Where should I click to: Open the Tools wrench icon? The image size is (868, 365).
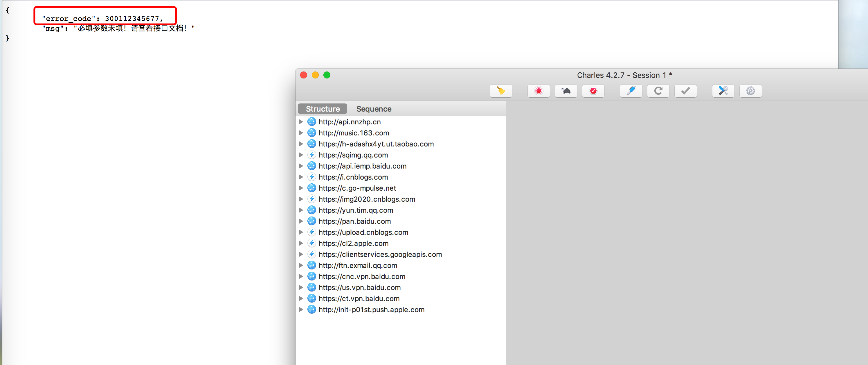pos(723,91)
